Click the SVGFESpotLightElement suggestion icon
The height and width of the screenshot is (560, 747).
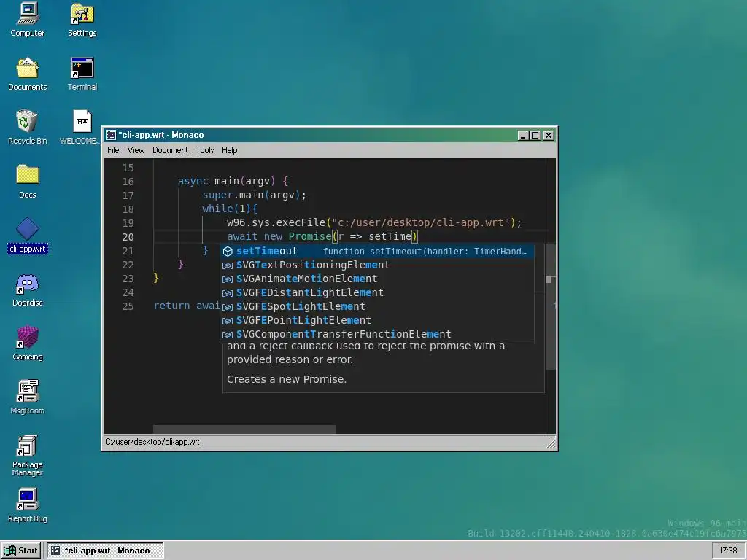click(x=228, y=307)
